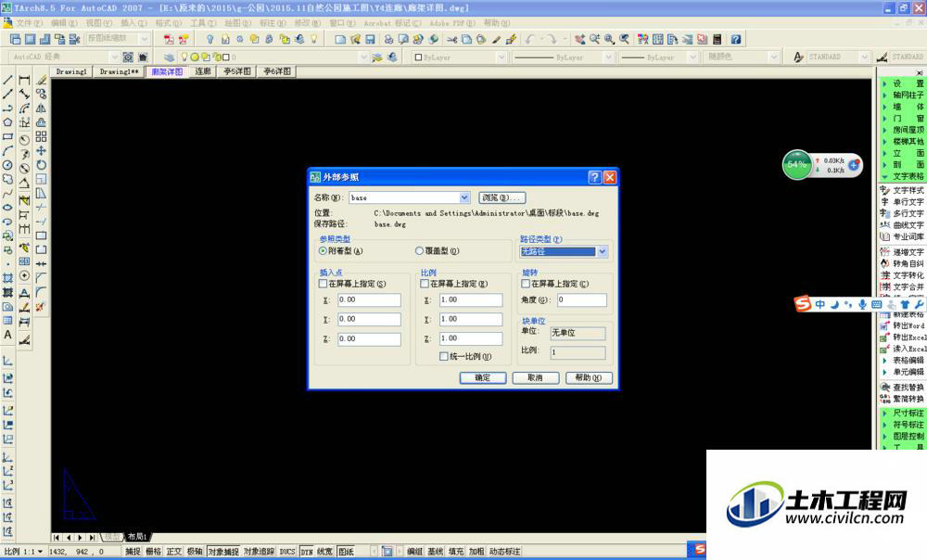Click the dimension style icon before second STANDARD
This screenshot has width=927, height=560.
(882, 57)
